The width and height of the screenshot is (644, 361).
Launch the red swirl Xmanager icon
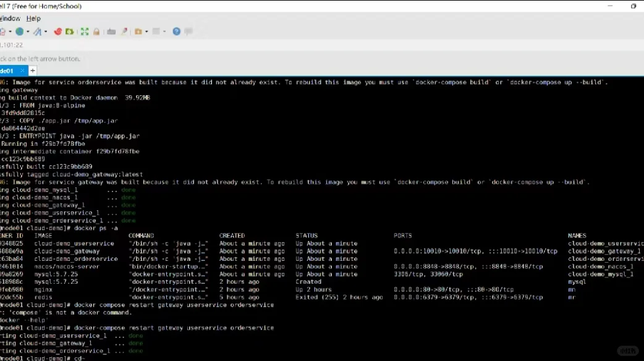(x=58, y=32)
